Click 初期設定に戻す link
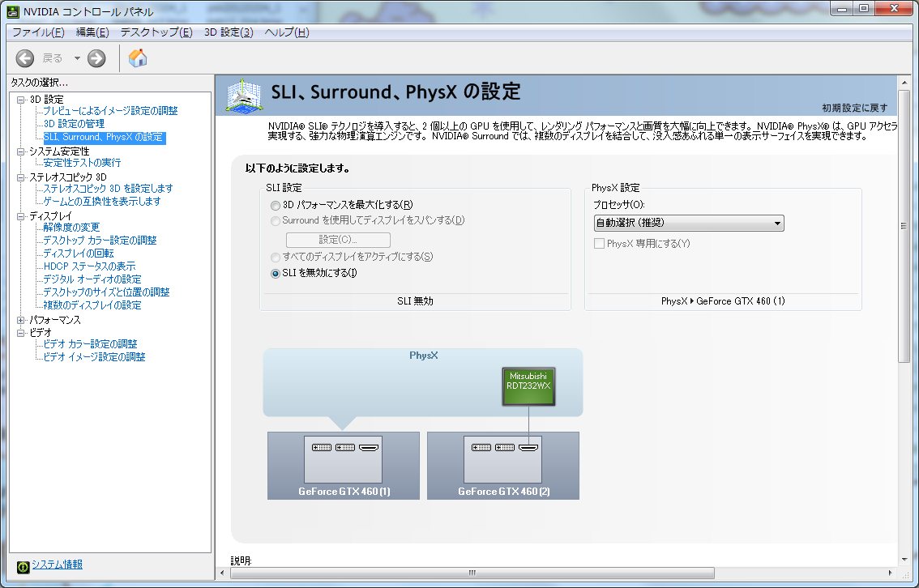The width and height of the screenshot is (919, 588). (x=854, y=108)
